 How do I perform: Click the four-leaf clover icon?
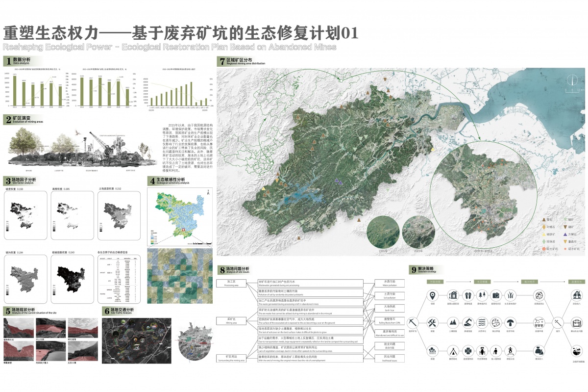click(468, 351)
